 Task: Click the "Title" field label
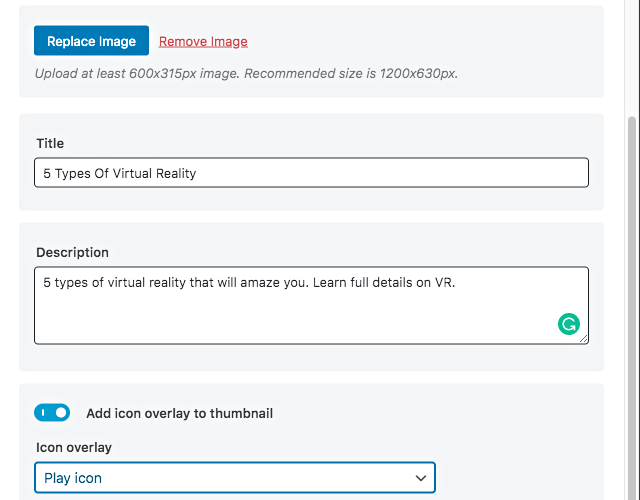[50, 144]
